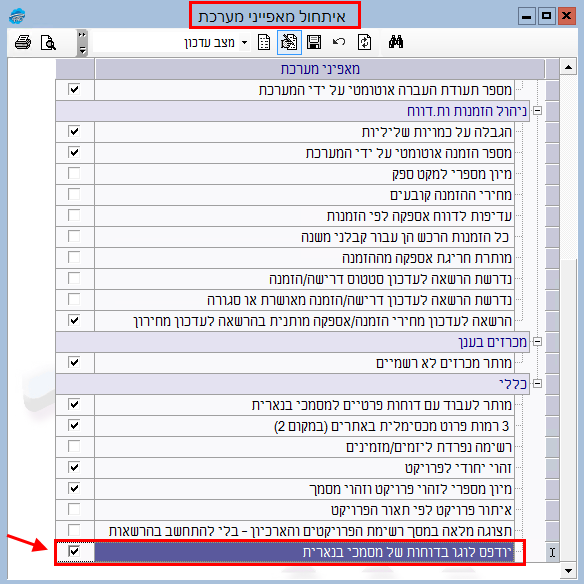584x584 pixels.
Task: Enable 'מיון מספרי למקט ספק' checkbox
Action: (74, 173)
